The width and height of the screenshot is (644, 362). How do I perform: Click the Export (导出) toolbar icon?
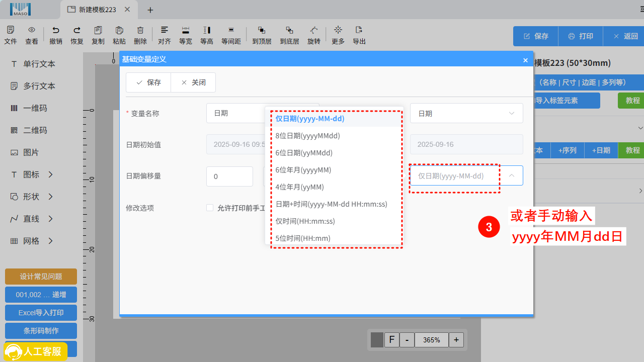359,31
